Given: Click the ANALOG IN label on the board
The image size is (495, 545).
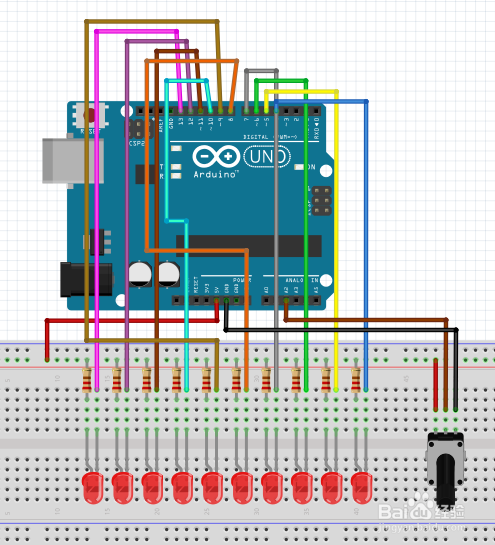Looking at the screenshot, I should [x=301, y=280].
